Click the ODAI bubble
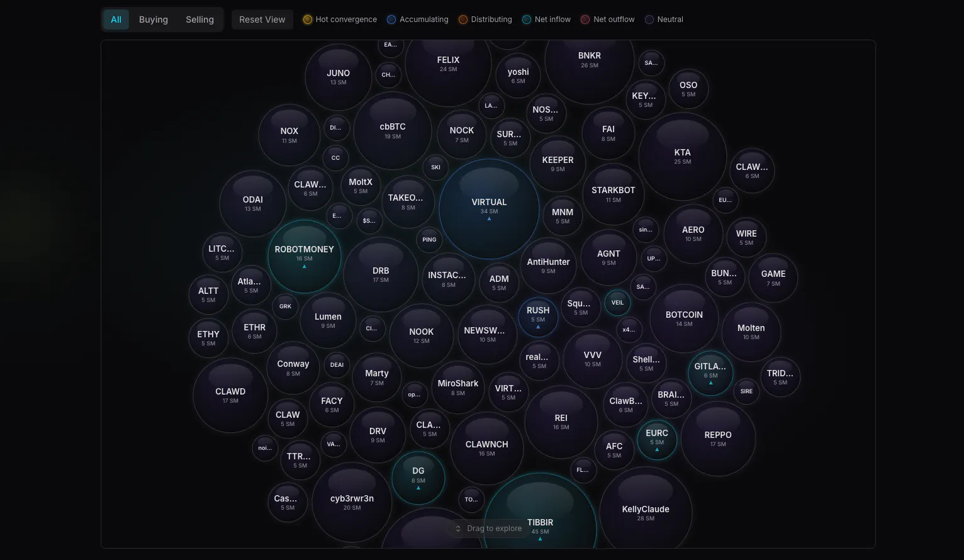This screenshot has height=560, width=964. (x=253, y=204)
